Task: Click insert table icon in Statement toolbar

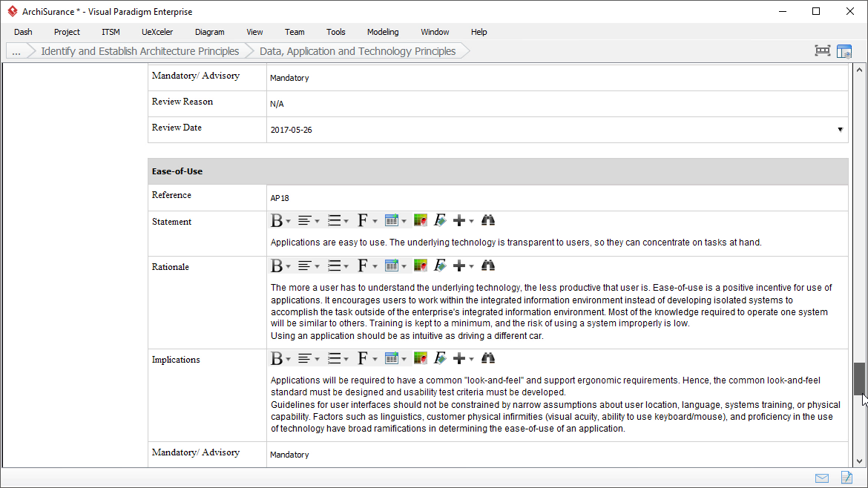Action: click(392, 221)
